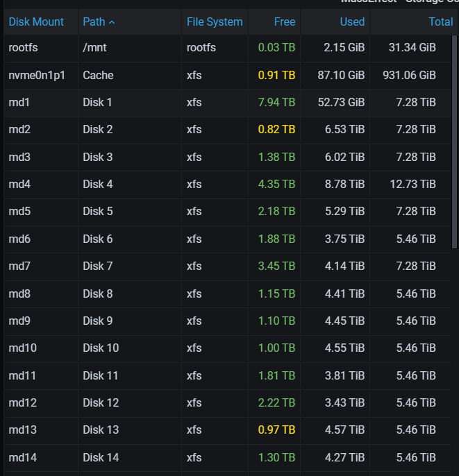The height and width of the screenshot is (476, 459).
Task: Click the 7.94 TB free value
Action: [x=276, y=102]
